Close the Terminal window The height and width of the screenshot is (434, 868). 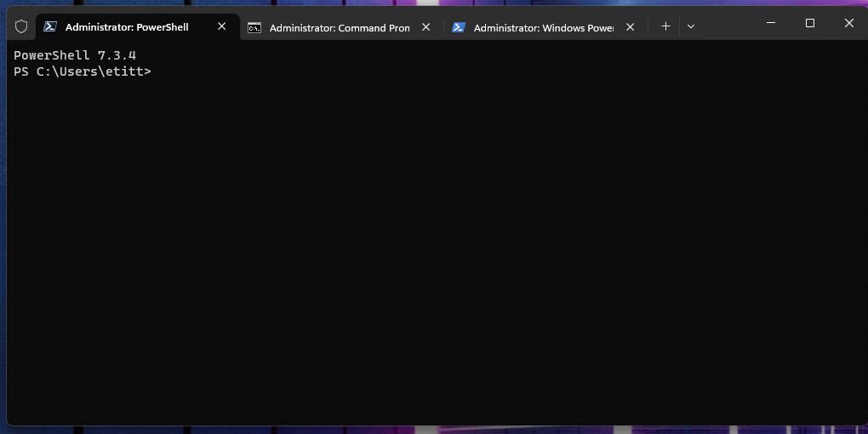[850, 23]
